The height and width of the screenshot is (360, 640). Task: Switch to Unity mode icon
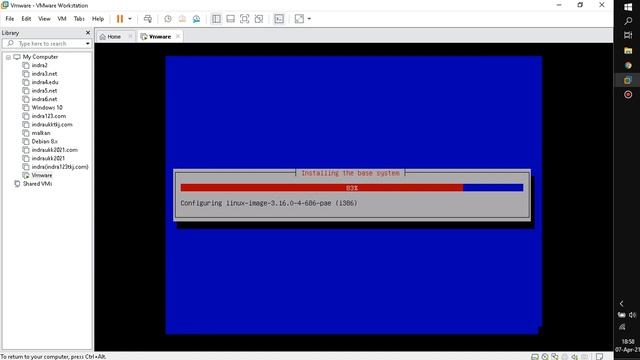pyautogui.click(x=259, y=19)
